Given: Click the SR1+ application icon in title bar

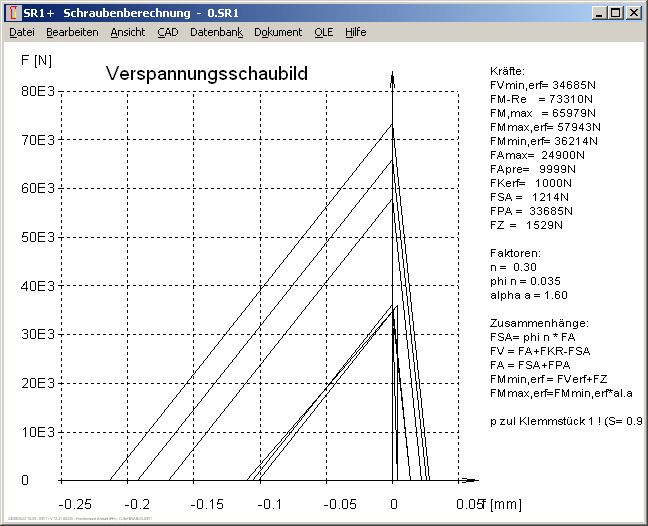Looking at the screenshot, I should point(12,13).
